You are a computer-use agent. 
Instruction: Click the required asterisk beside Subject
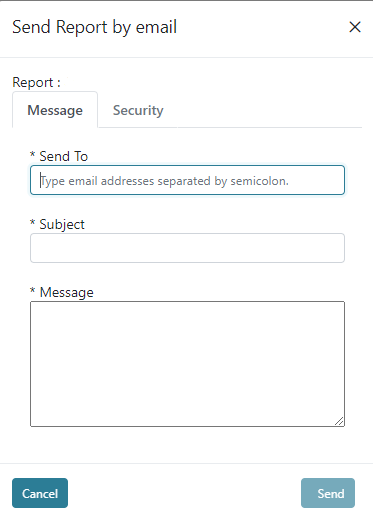pos(32,222)
